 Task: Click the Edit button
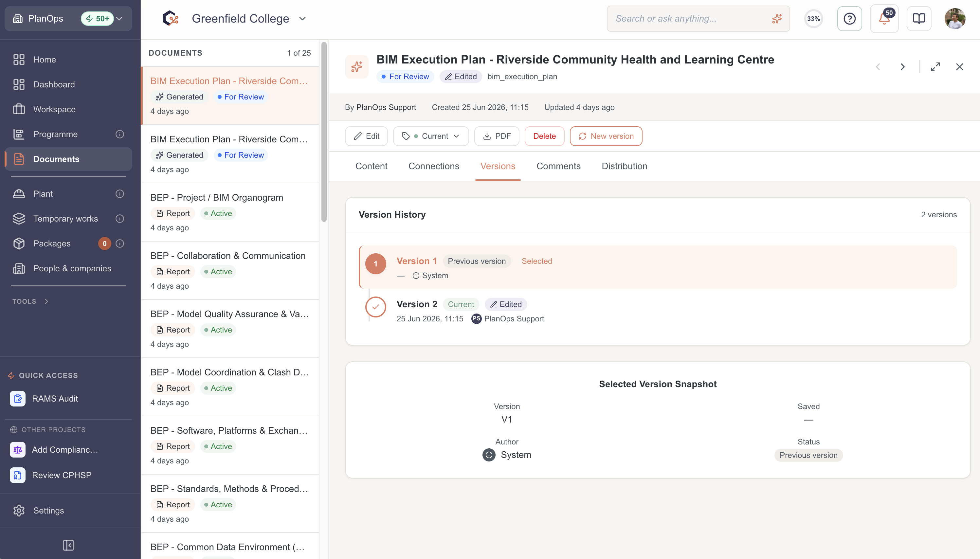pos(366,136)
